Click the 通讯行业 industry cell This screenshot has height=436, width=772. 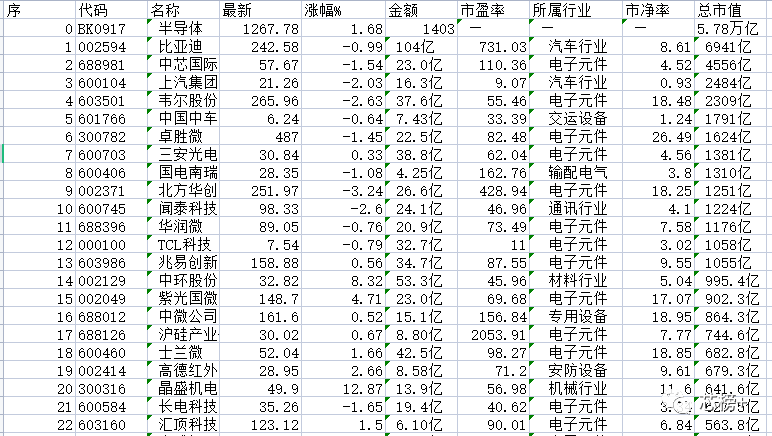[576, 209]
